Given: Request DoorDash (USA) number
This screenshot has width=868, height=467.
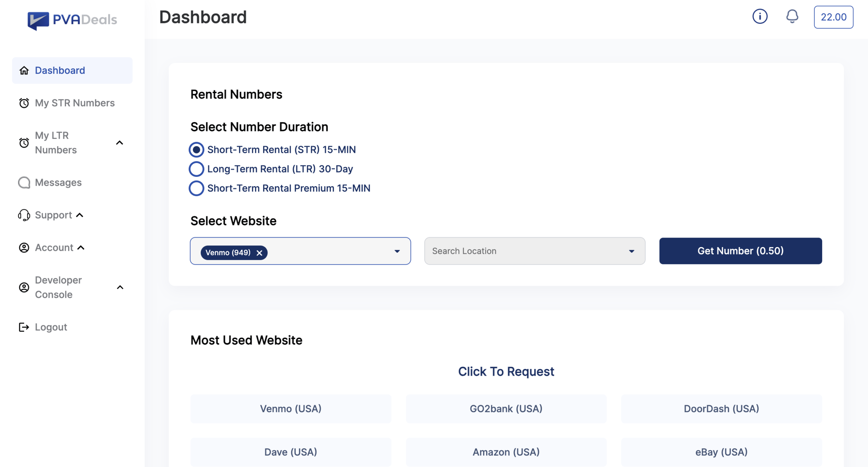Looking at the screenshot, I should pyautogui.click(x=722, y=409).
